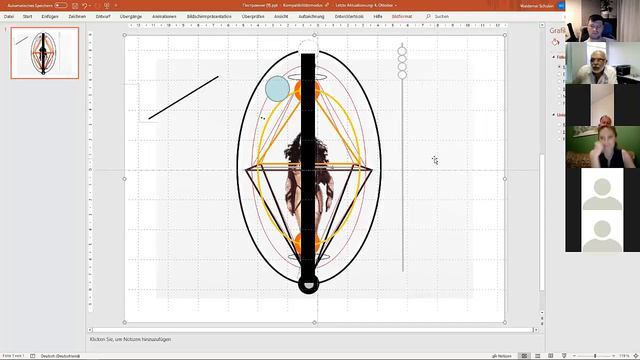640x360 pixels.
Task: Select slide 1 thumbnail in slide panel
Action: point(45,53)
